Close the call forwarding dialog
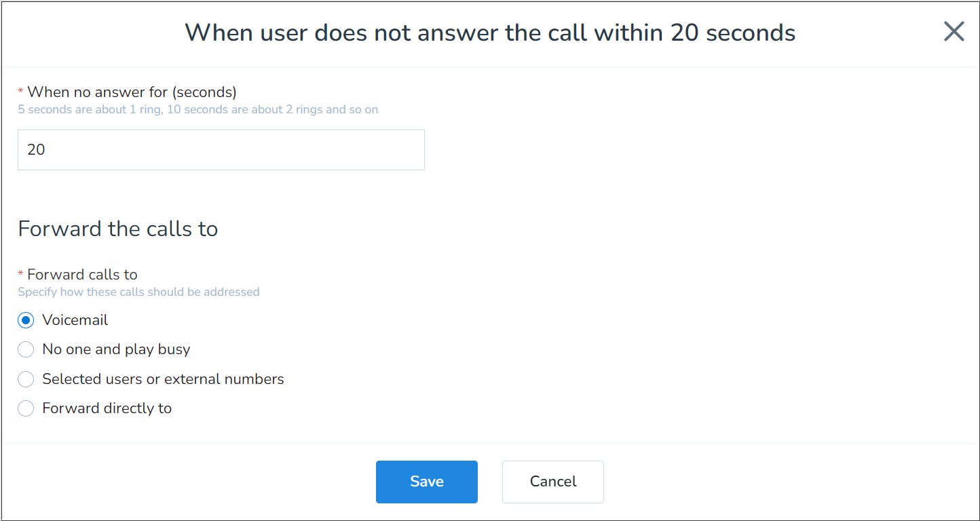The image size is (980, 521). pyautogui.click(x=954, y=31)
